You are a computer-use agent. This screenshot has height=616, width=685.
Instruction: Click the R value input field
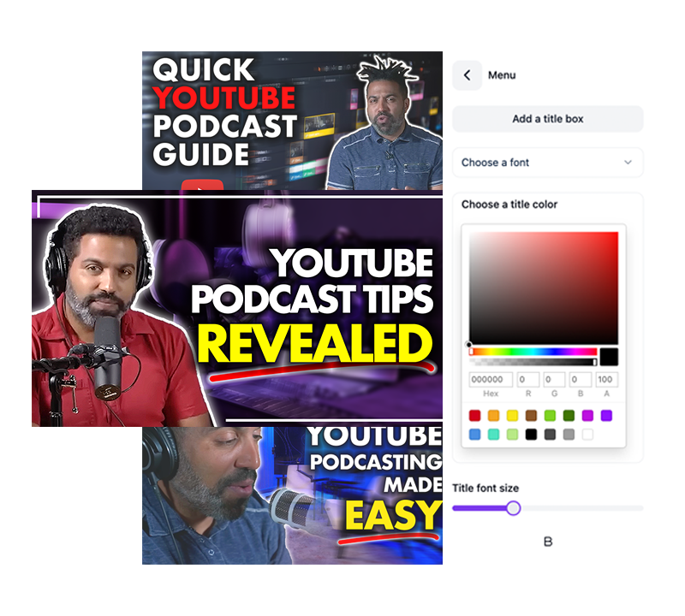point(528,379)
